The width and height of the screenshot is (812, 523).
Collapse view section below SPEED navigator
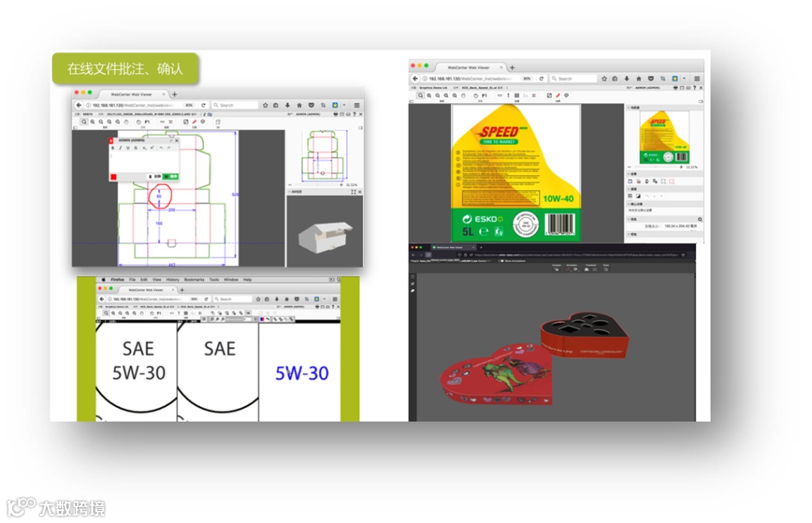coord(629,174)
